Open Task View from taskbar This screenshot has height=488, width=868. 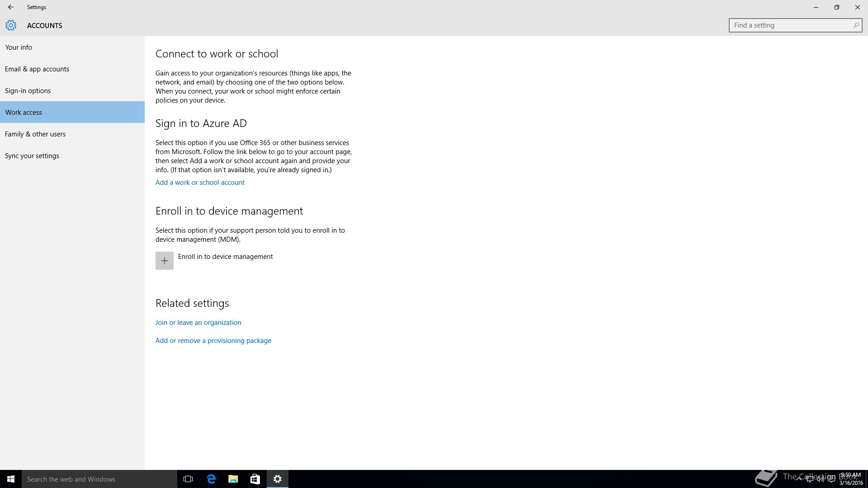pos(188,479)
